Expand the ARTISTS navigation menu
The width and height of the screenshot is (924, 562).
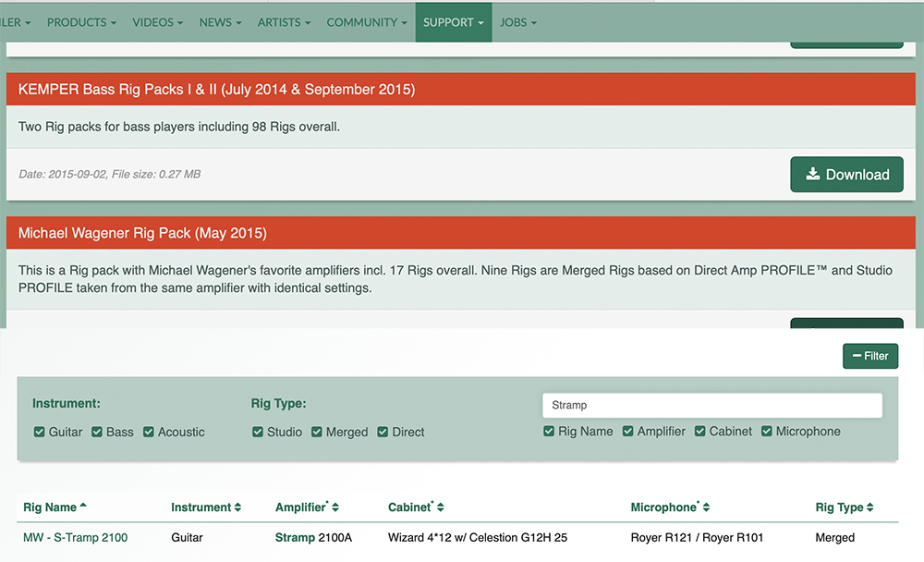tap(284, 22)
